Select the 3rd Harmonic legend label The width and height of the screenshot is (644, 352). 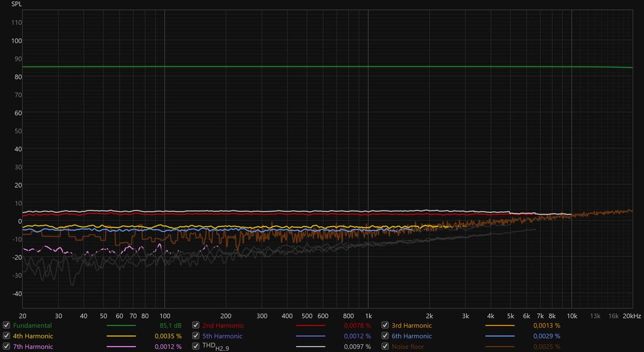tap(412, 325)
